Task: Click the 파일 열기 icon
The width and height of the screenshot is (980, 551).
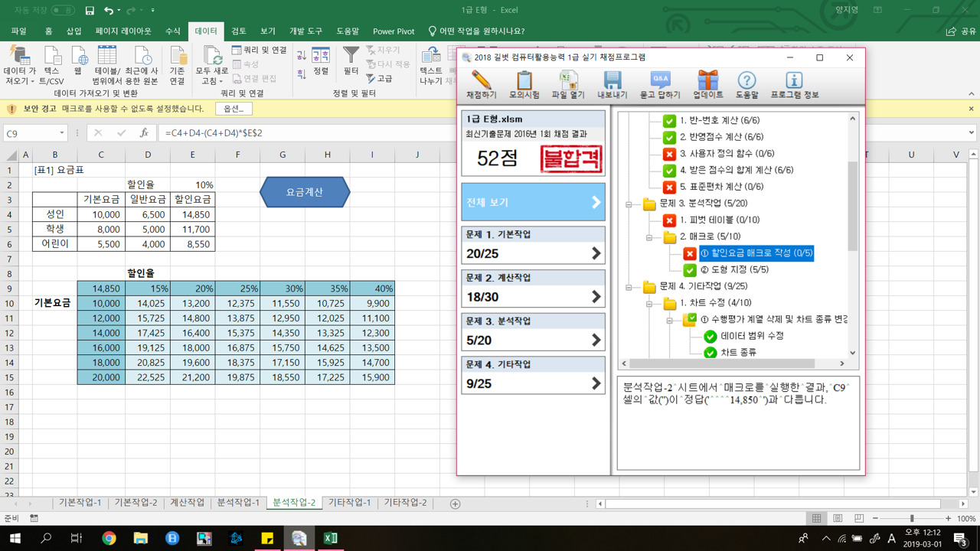Action: (568, 80)
